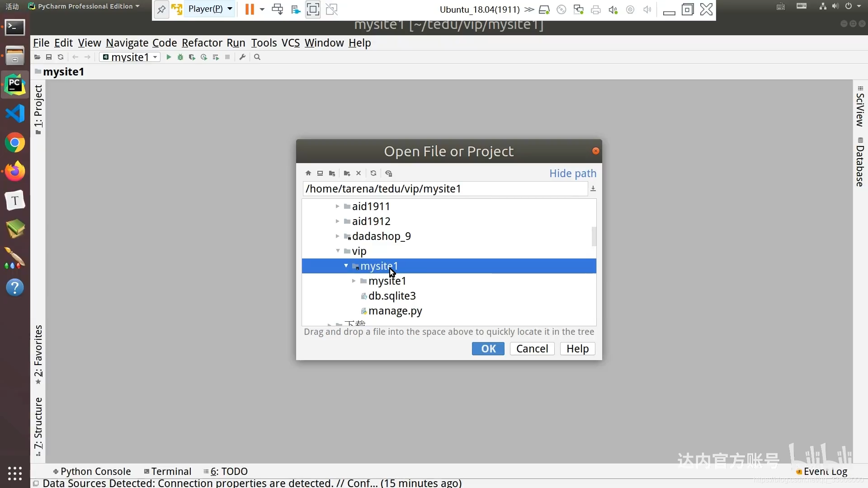Click the Search Everywhere magnifier icon
This screenshot has height=488, width=868.
point(257,57)
